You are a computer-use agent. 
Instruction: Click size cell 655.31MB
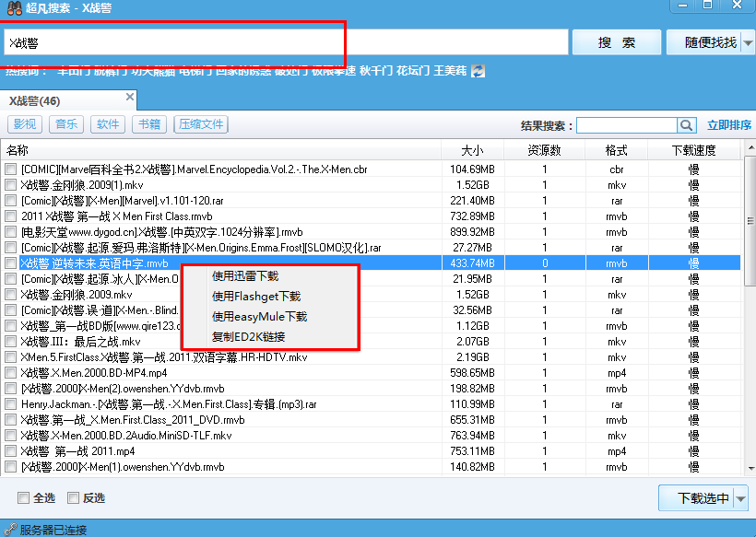point(472,419)
